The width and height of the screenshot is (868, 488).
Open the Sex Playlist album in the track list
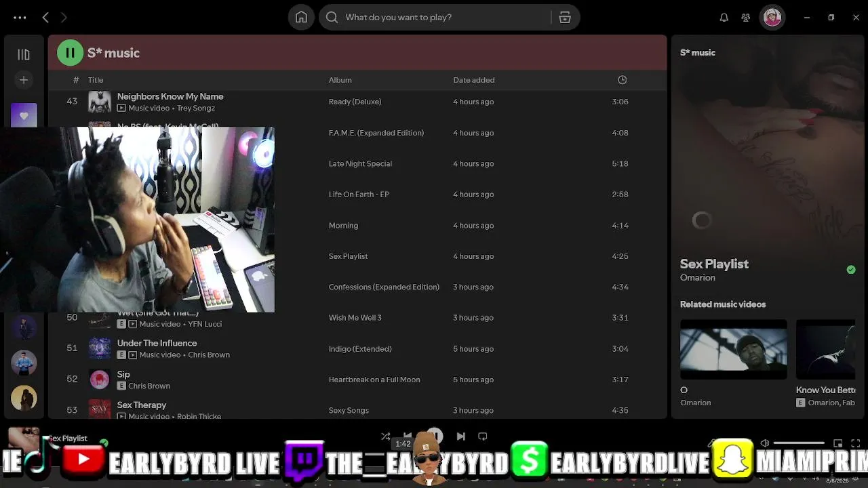pyautogui.click(x=348, y=256)
